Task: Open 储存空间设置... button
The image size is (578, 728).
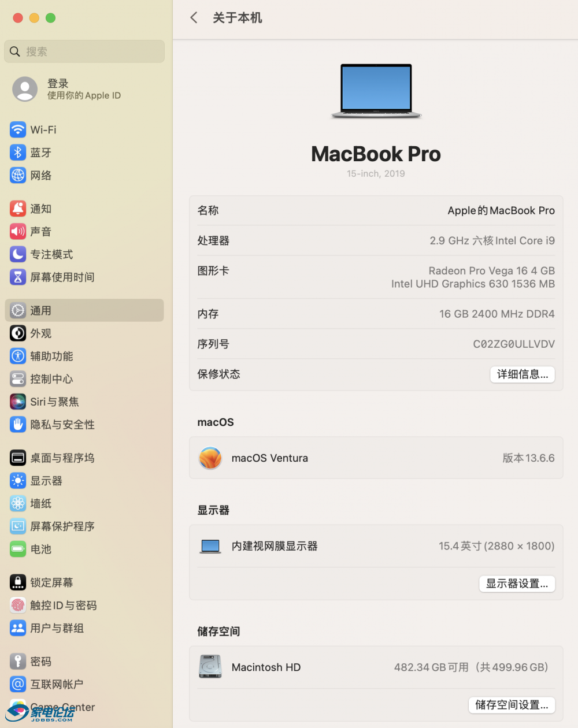Action: pyautogui.click(x=512, y=705)
